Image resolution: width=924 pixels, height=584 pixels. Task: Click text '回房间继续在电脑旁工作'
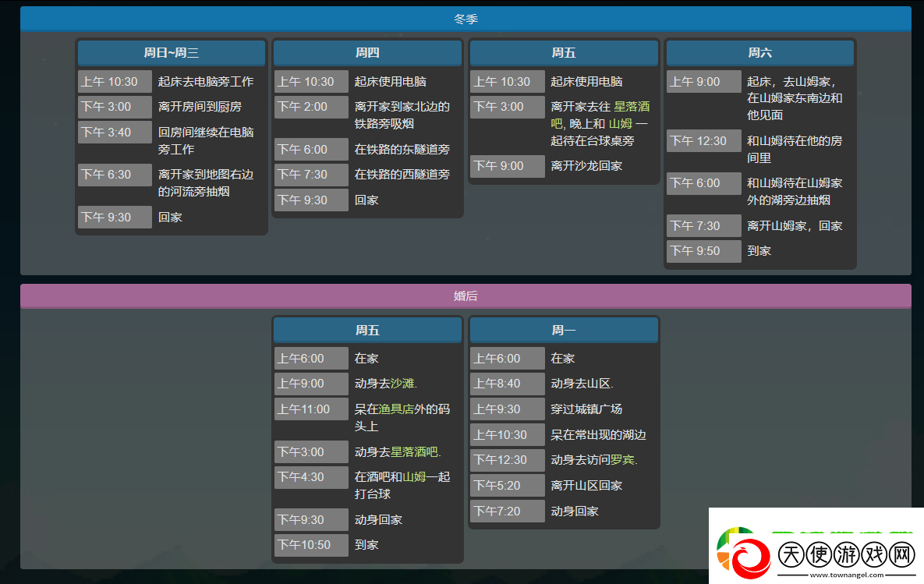point(206,141)
